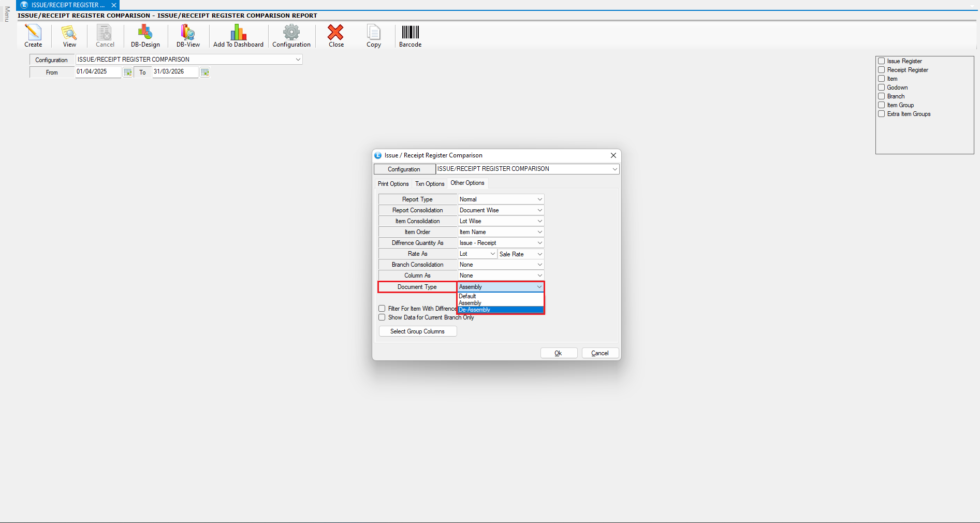Switch to the Print Options tab
The width and height of the screenshot is (980, 523).
[393, 184]
